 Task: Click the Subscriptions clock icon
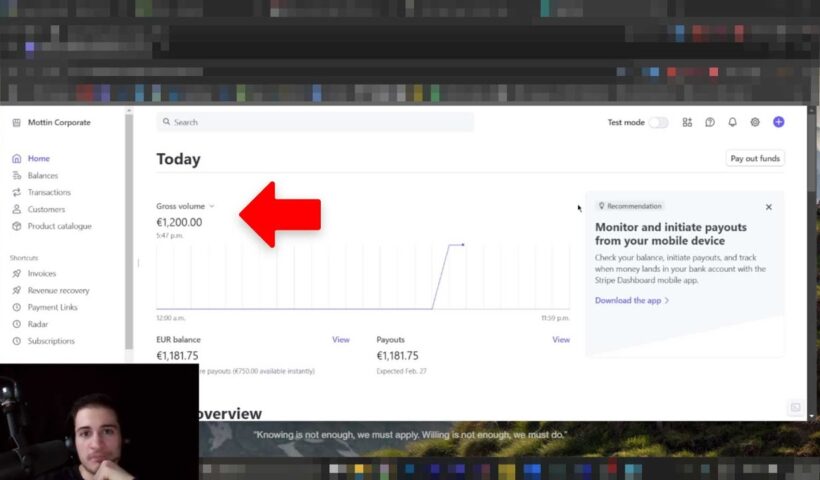click(x=17, y=341)
